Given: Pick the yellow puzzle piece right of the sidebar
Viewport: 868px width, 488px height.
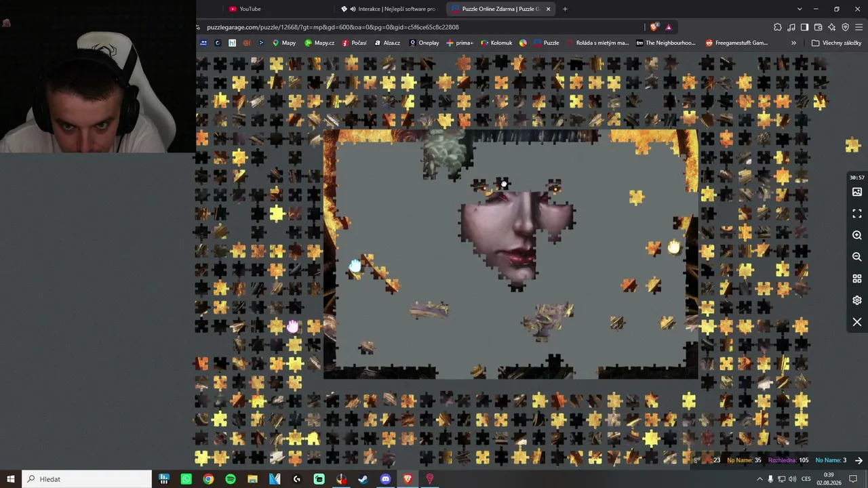Looking at the screenshot, I should [853, 144].
